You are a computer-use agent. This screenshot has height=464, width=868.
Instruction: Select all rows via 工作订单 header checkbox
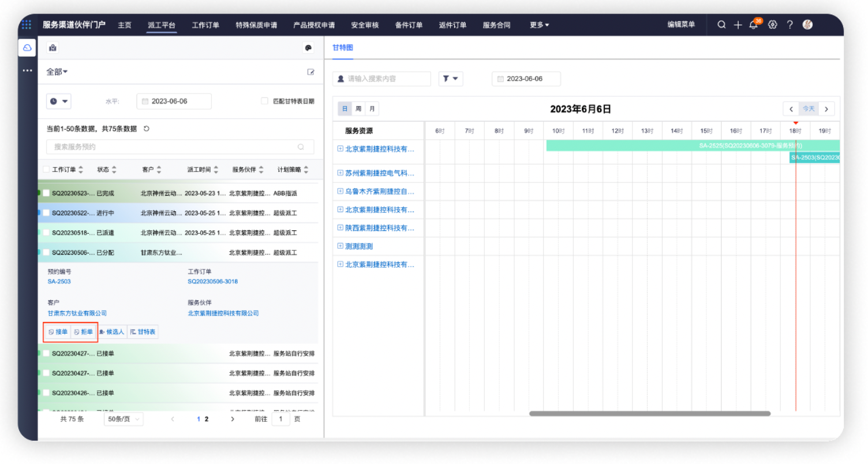click(x=46, y=170)
